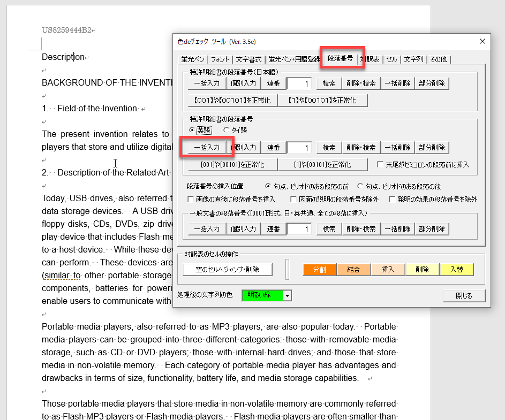Select the タイ語 radio button
The width and height of the screenshot is (505, 420).
coord(226,130)
